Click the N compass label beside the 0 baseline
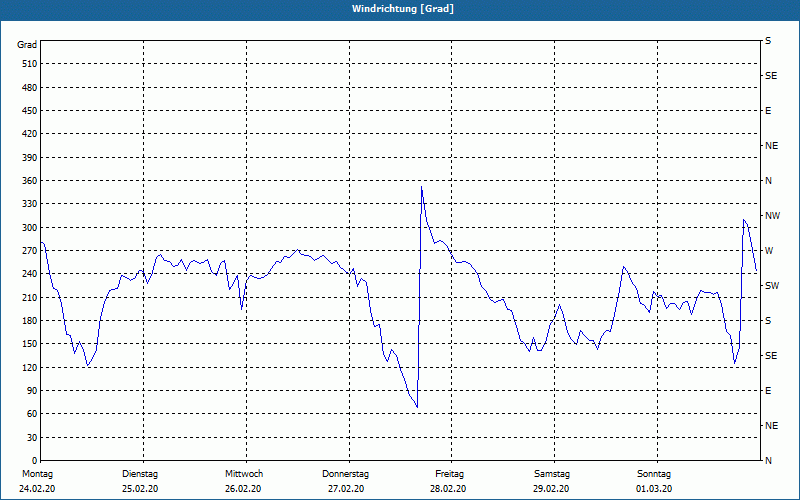 [x=768, y=461]
